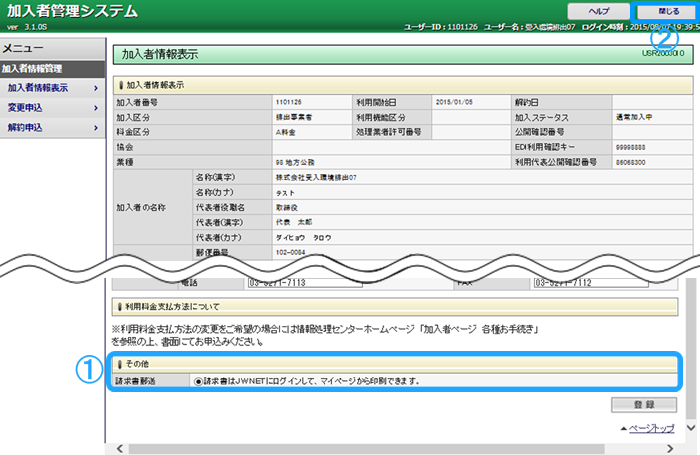Click EDI利用確認キー value 99999888
Viewport: 700px width, 455px height.
click(630, 147)
